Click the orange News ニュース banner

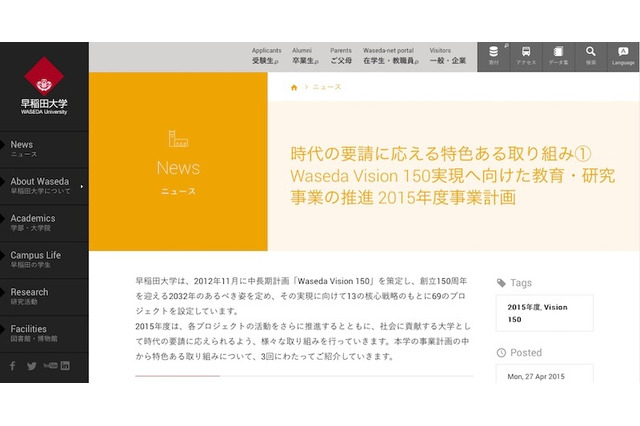tap(178, 162)
